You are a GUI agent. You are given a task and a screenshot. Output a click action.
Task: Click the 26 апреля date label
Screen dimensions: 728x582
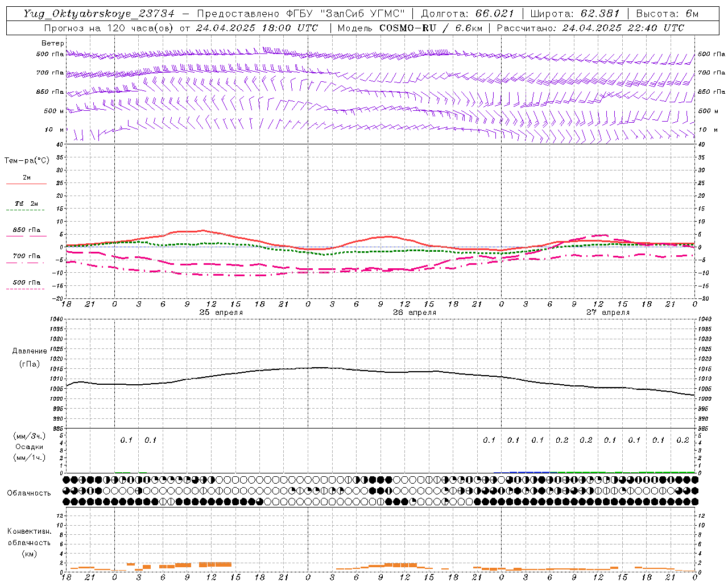point(415,313)
